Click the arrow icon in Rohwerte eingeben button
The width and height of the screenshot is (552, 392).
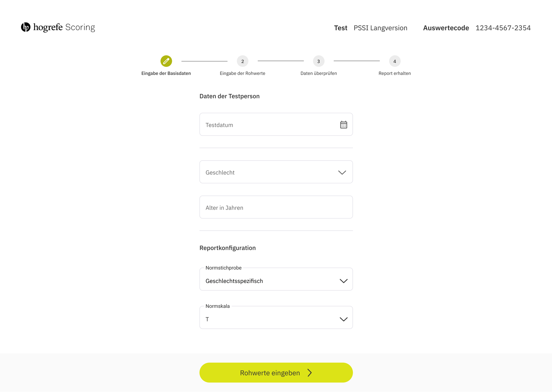click(x=310, y=373)
